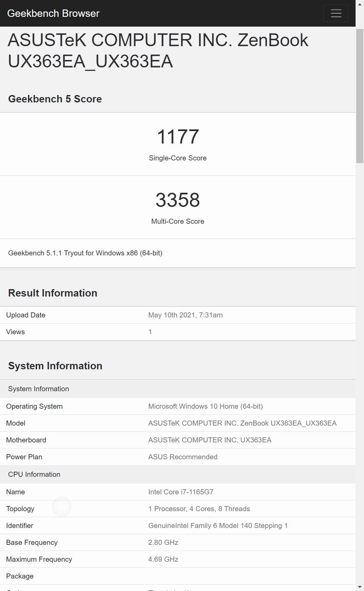Screen dimensions: 364x591
Task: Click the ASUS Recommended power plan value
Action: click(183, 457)
